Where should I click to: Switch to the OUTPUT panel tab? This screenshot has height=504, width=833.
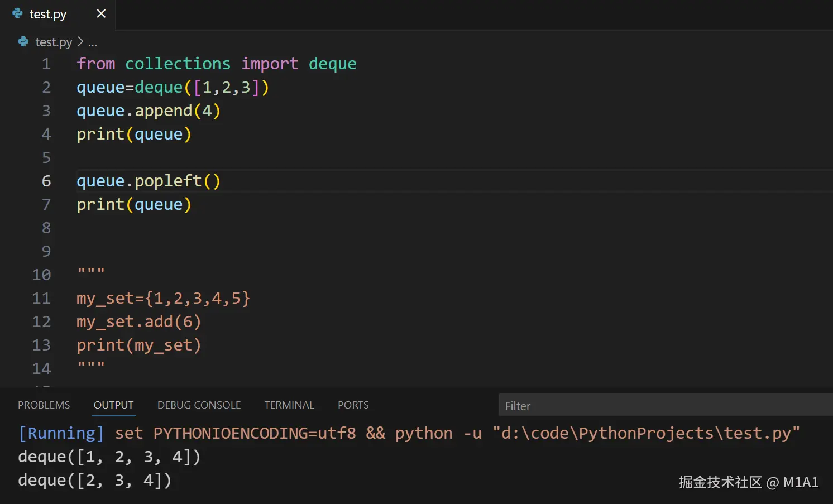(x=114, y=405)
